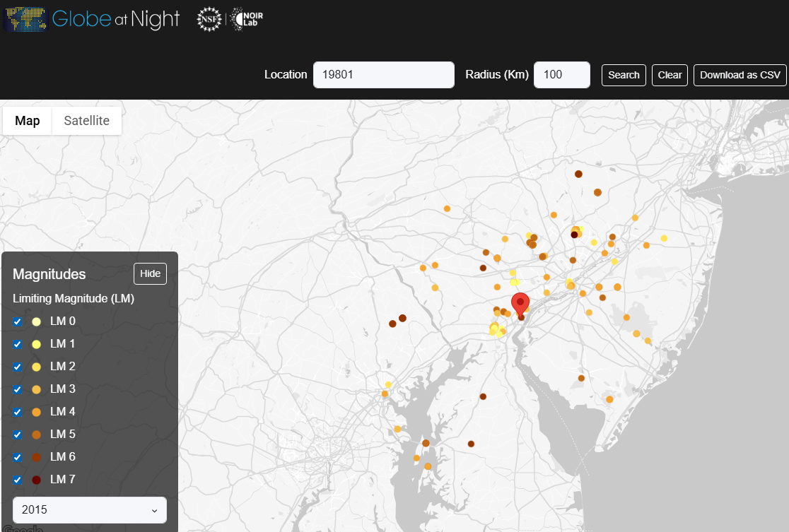Click the Location input field
Image resolution: width=789 pixels, height=532 pixels.
[383, 75]
